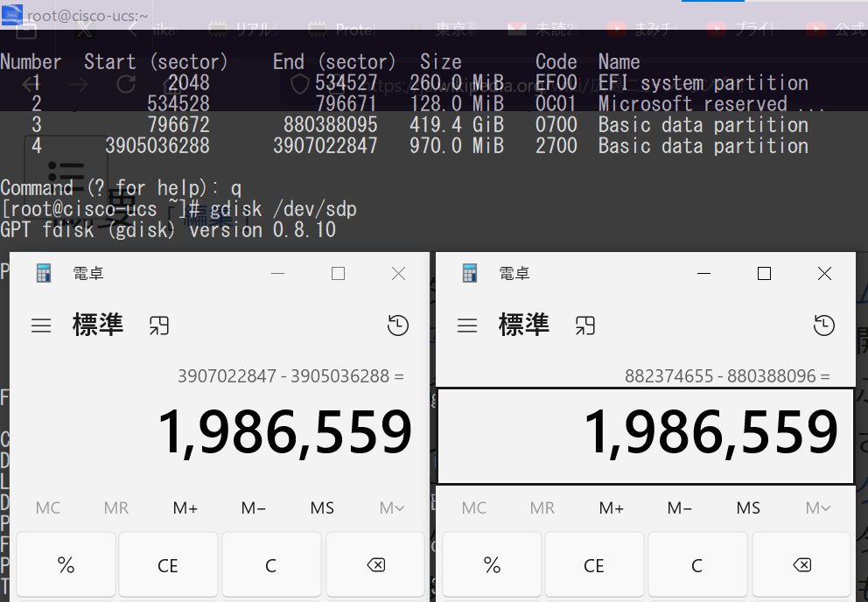Click code 2700 in terminal
This screenshot has height=602, width=868.
[556, 145]
